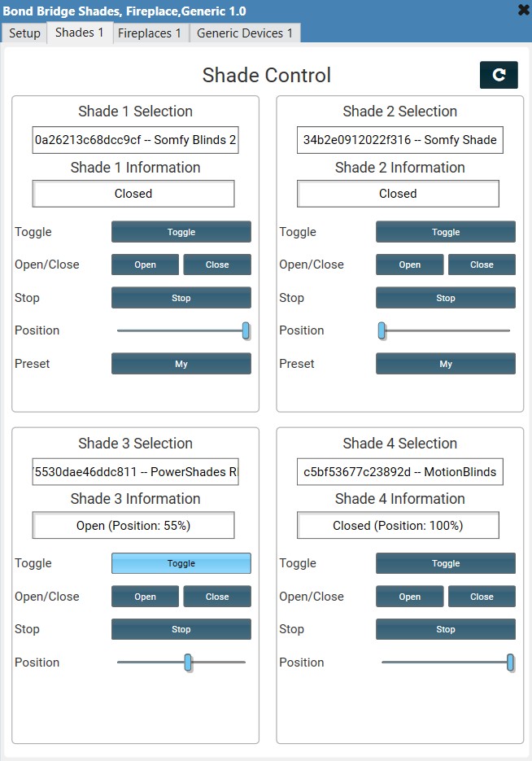Screen dimensions: 532x761
Task: Toggle the MotionBlinds shade
Action: pos(445,562)
